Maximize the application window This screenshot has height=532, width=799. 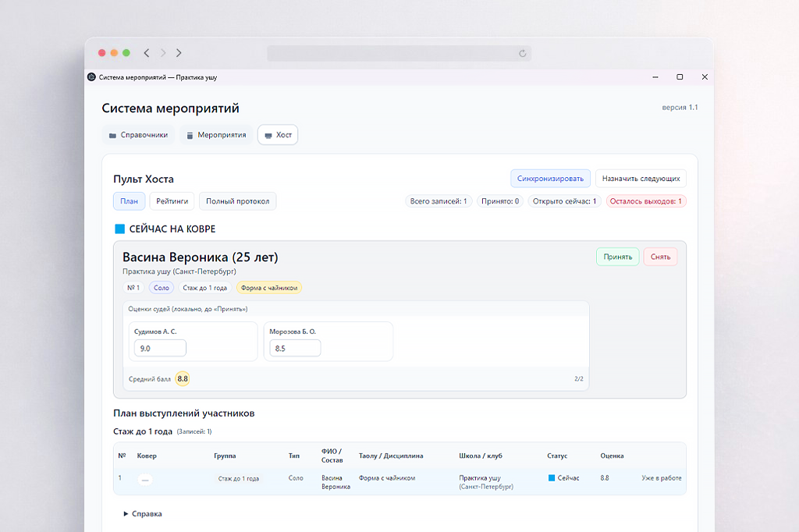(x=680, y=77)
